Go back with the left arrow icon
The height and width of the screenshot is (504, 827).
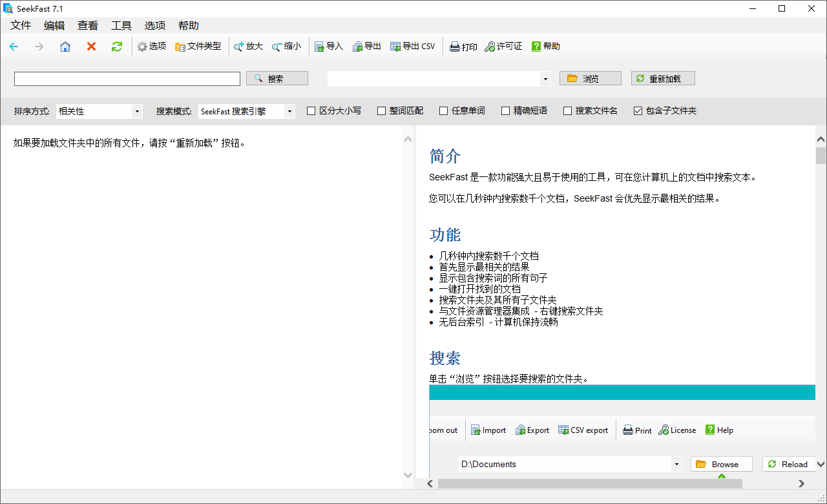pyautogui.click(x=14, y=47)
